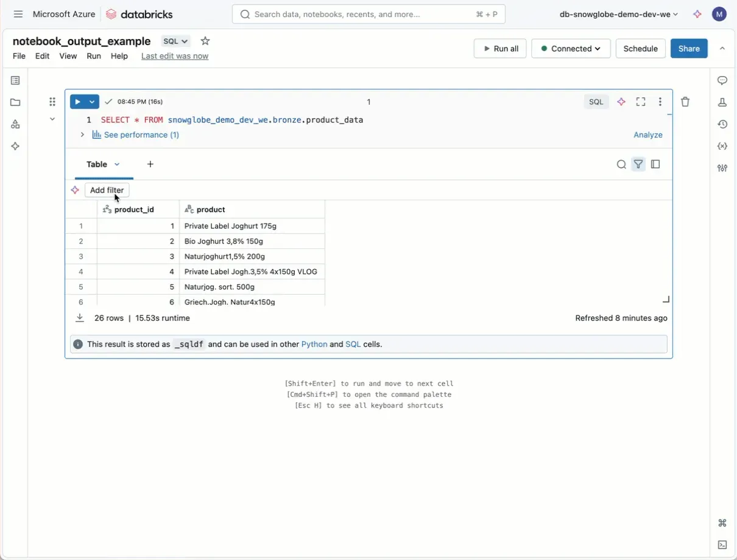Open the Assistant icon in left sidebar
This screenshot has height=560, width=737.
(x=15, y=146)
